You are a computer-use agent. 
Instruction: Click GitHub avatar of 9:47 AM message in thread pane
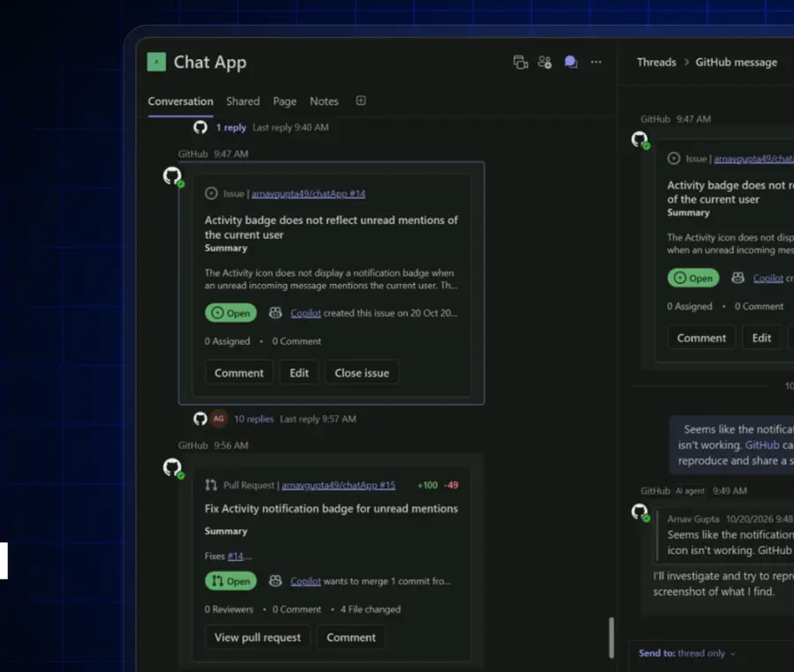pos(640,139)
